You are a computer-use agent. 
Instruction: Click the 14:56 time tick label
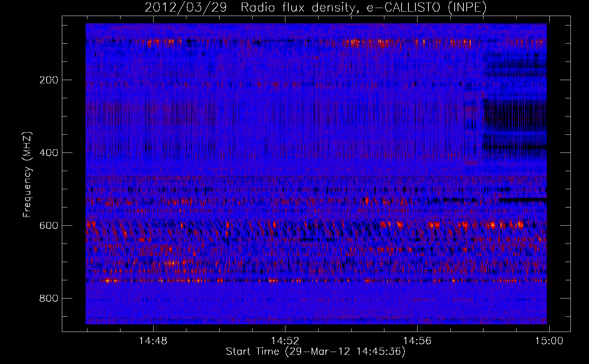(x=417, y=341)
